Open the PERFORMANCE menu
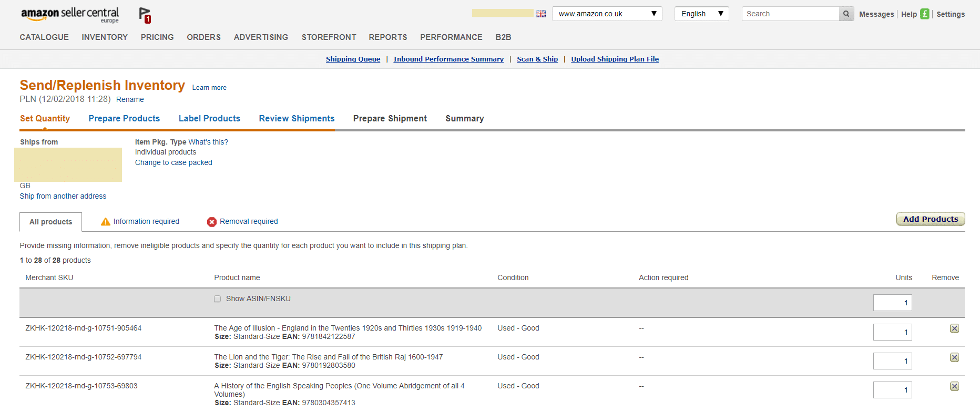The height and width of the screenshot is (412, 980). (x=451, y=37)
